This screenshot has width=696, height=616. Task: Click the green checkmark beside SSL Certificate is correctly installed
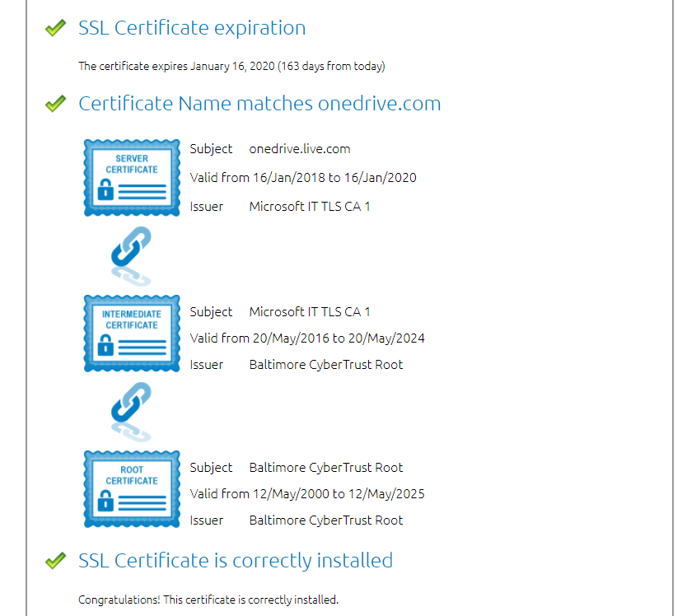[x=55, y=561]
